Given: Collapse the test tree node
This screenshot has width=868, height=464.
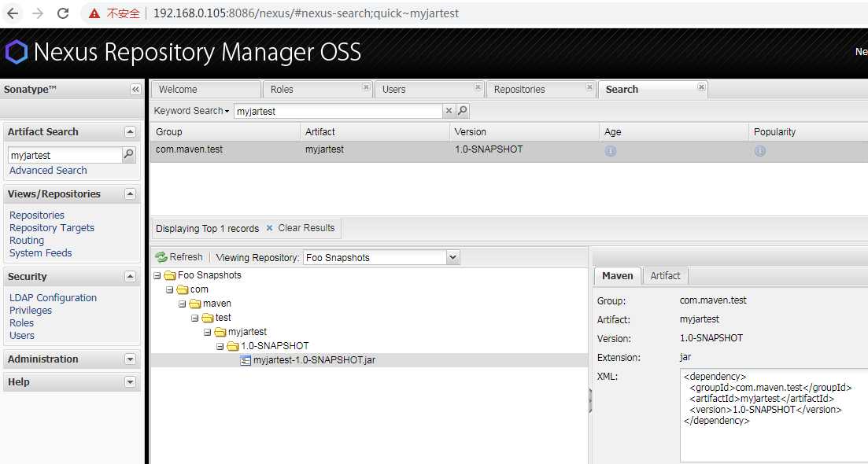Looking at the screenshot, I should point(195,318).
